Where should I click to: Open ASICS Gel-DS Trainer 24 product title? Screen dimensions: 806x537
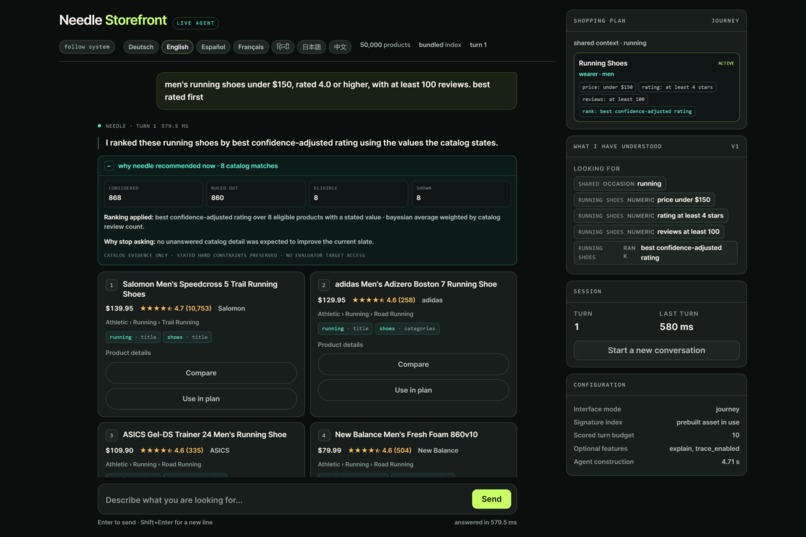coord(205,435)
